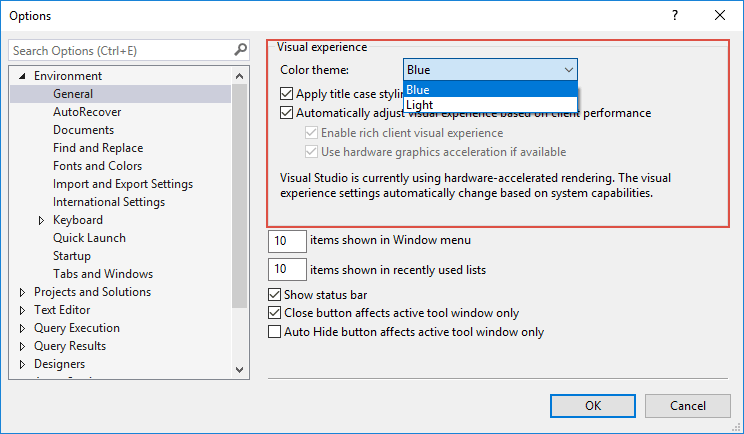Edit items shown in Window menu field

tap(287, 241)
